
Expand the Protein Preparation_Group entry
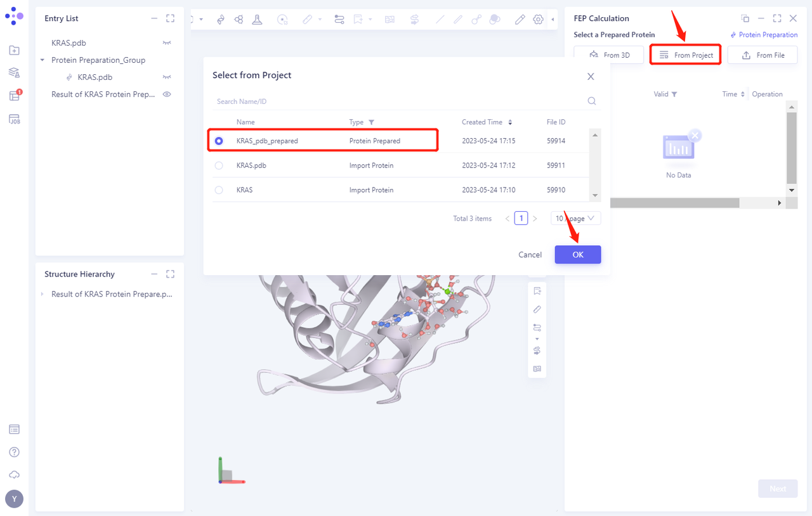click(x=41, y=60)
